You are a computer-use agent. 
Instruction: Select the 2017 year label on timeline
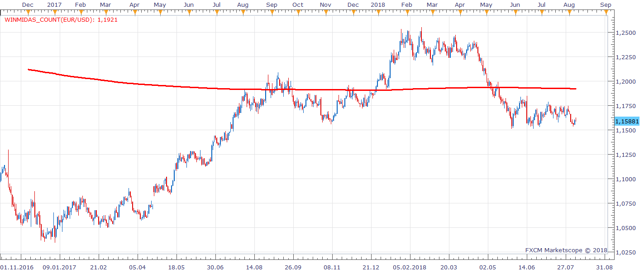(x=54, y=5)
